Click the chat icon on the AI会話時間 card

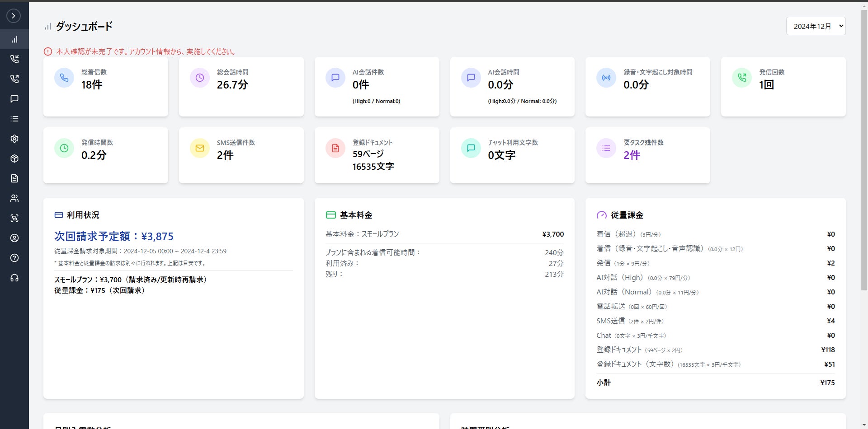click(471, 78)
